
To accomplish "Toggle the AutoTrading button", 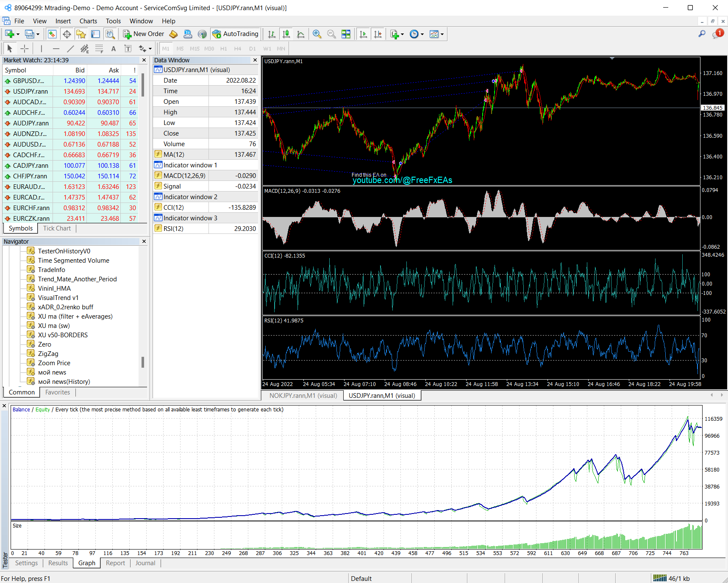I will point(236,34).
